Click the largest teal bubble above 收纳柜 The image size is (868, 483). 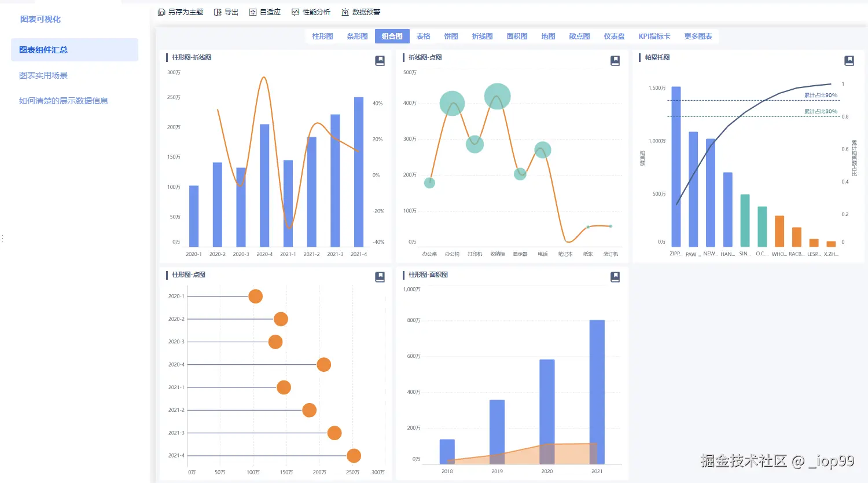click(x=497, y=96)
